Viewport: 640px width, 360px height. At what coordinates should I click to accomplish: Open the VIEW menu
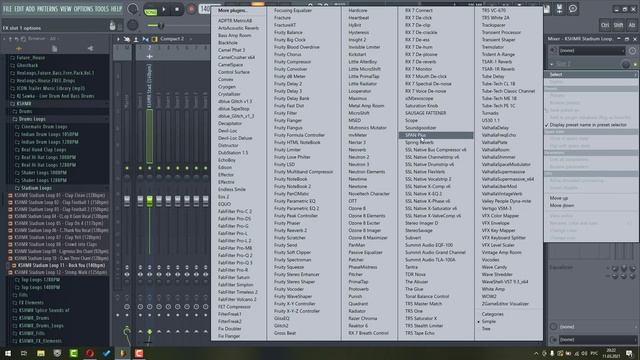click(x=66, y=9)
